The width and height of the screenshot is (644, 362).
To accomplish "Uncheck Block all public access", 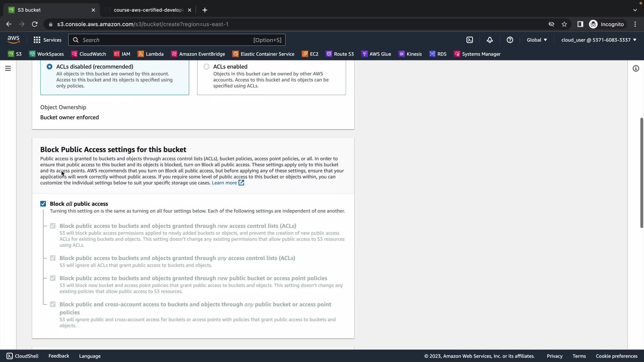I will click(x=43, y=204).
